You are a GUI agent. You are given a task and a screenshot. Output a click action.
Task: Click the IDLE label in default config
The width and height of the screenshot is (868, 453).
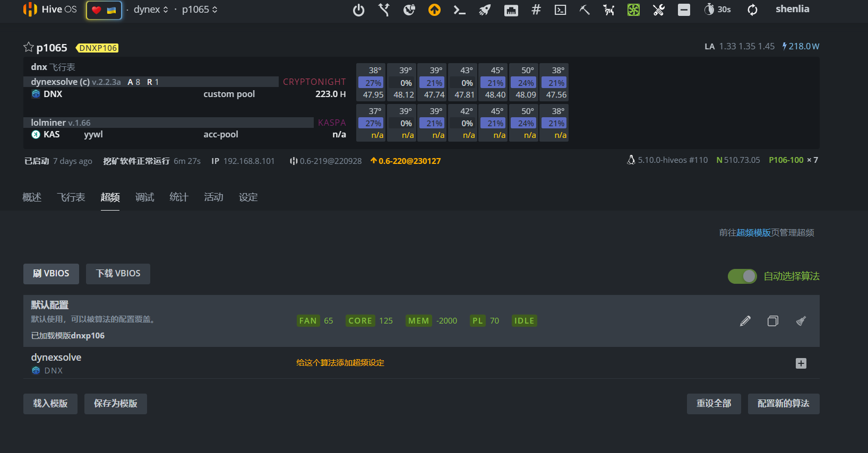pos(525,320)
